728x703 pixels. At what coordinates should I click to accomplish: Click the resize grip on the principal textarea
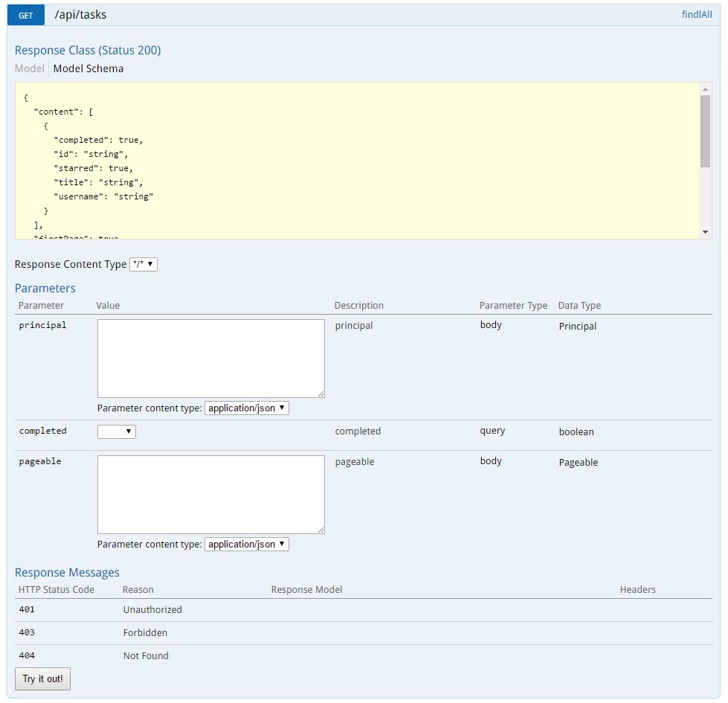coord(320,394)
